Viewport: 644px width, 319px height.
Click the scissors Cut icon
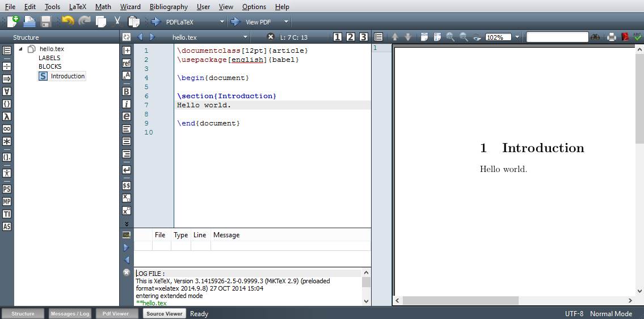[117, 22]
